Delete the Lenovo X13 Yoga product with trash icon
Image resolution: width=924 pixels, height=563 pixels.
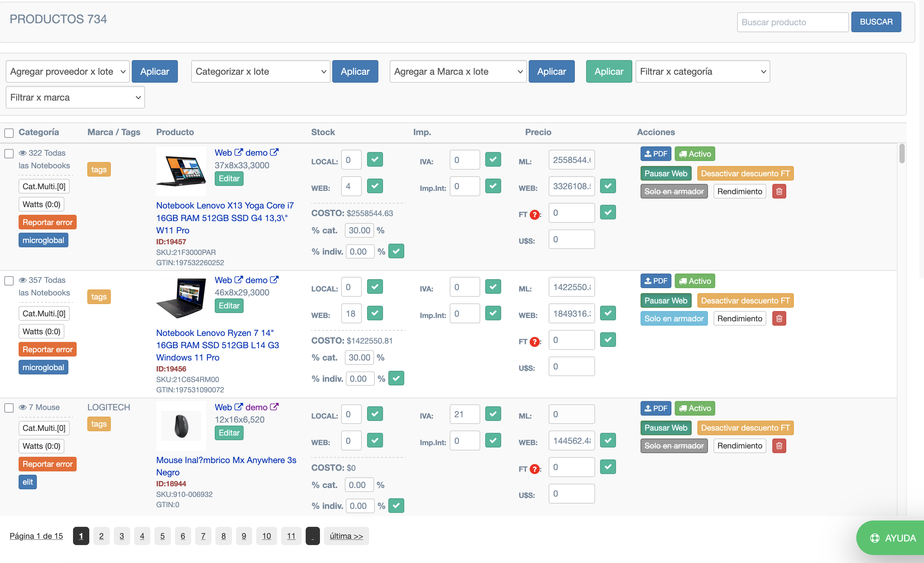click(779, 192)
